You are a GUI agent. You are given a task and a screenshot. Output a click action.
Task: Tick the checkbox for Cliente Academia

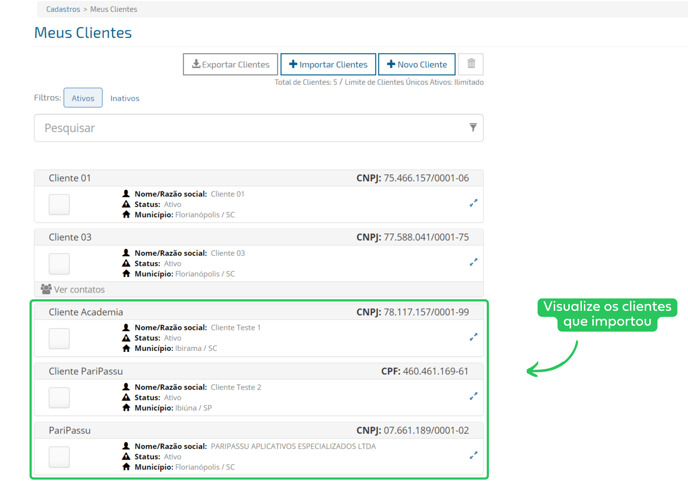click(59, 338)
